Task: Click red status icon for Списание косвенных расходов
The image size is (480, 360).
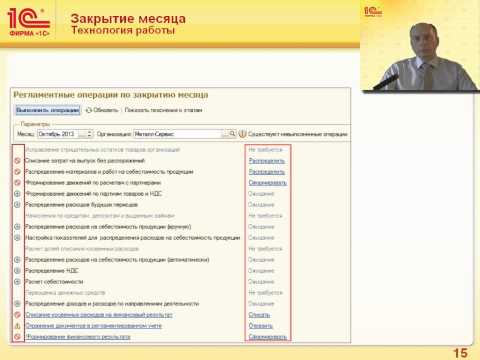Action: pyautogui.click(x=18, y=315)
